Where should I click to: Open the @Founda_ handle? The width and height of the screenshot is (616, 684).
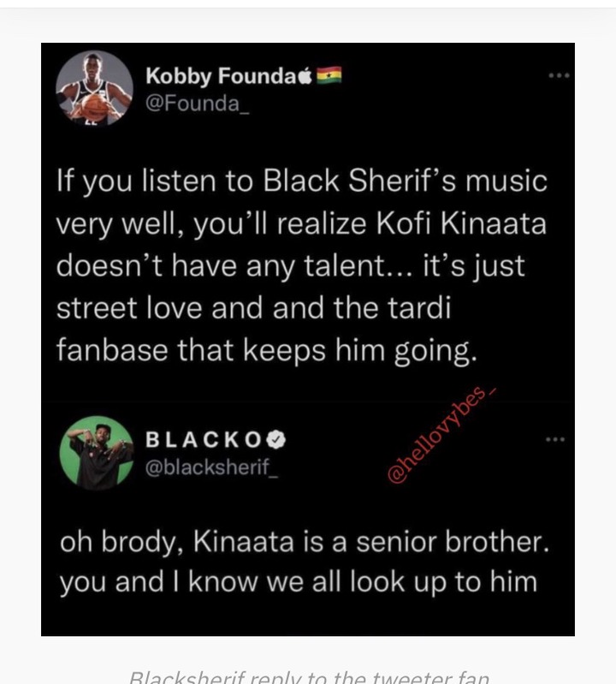(x=197, y=104)
